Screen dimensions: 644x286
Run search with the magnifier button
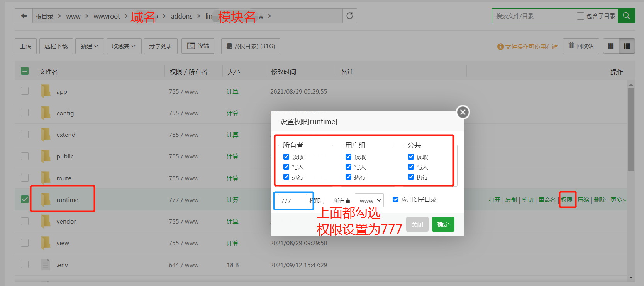626,16
